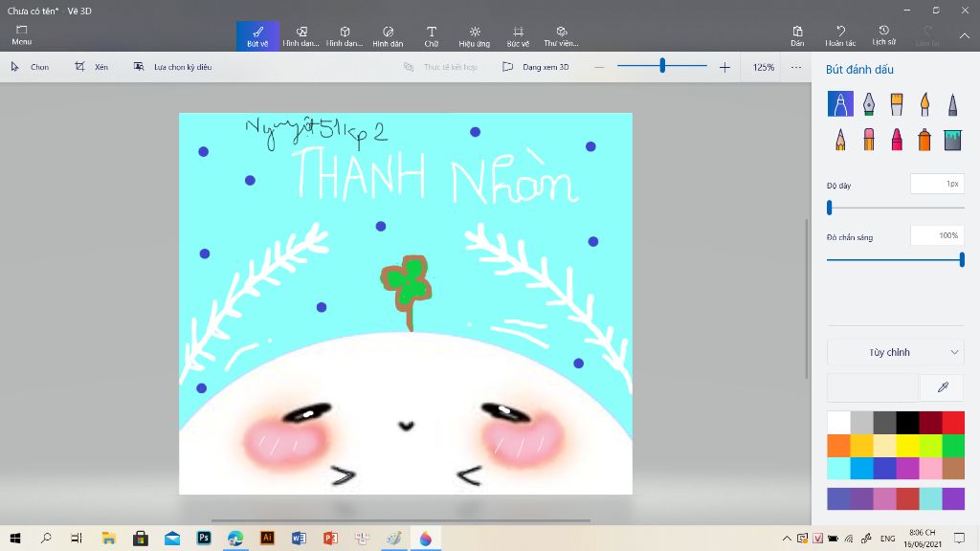Viewport: 980px width, 551px height.
Task: Select the Watercolor brush
Action: point(925,103)
